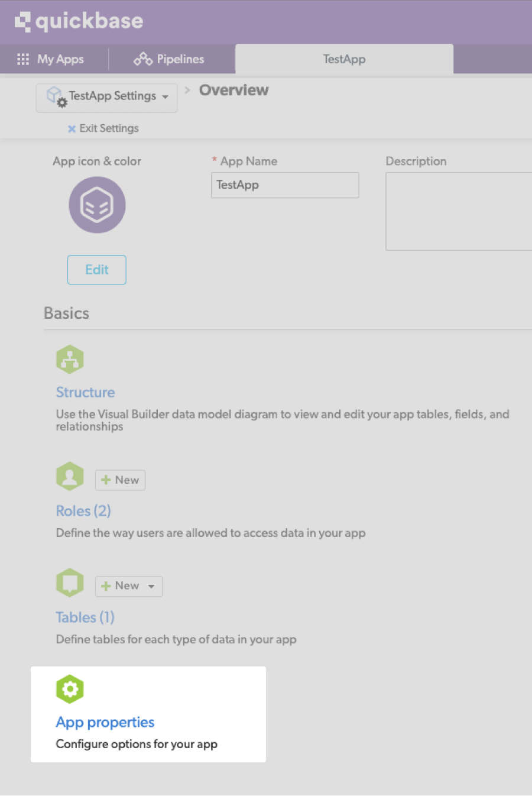This screenshot has height=796, width=532.
Task: Select the Tables hexagon icon
Action: coord(70,583)
